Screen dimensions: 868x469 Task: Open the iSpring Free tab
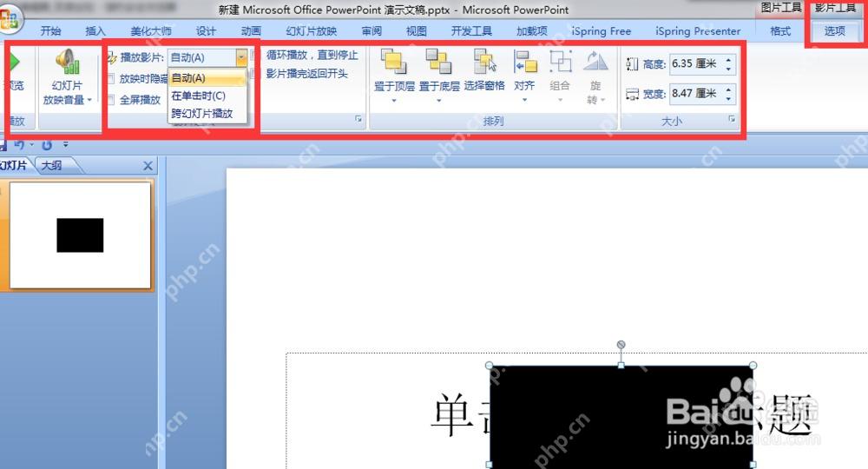[x=602, y=31]
